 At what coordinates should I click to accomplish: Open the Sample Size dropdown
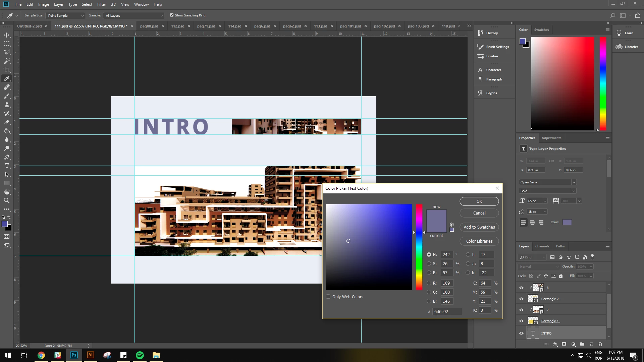(x=65, y=15)
